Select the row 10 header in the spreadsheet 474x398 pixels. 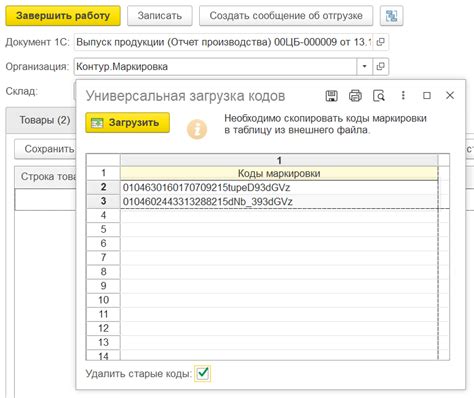click(103, 300)
